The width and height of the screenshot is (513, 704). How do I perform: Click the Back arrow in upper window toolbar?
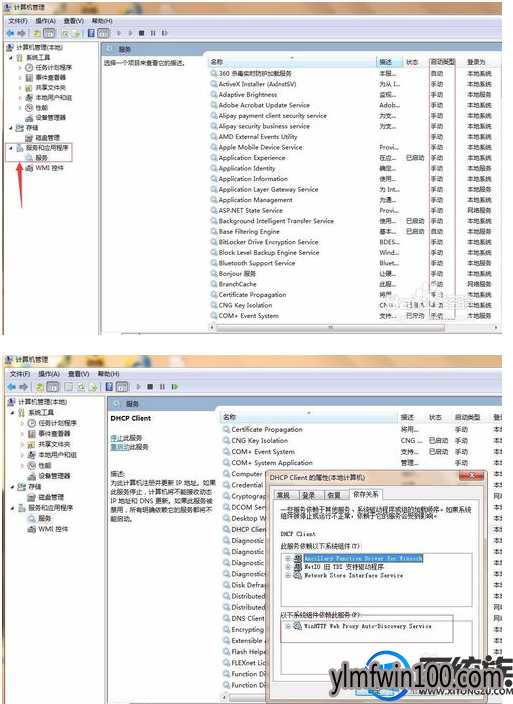coord(10,33)
